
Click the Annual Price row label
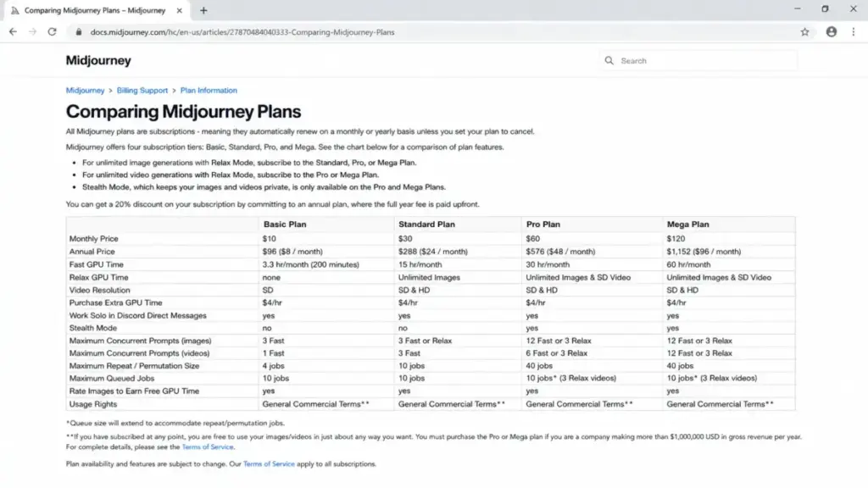pyautogui.click(x=92, y=252)
